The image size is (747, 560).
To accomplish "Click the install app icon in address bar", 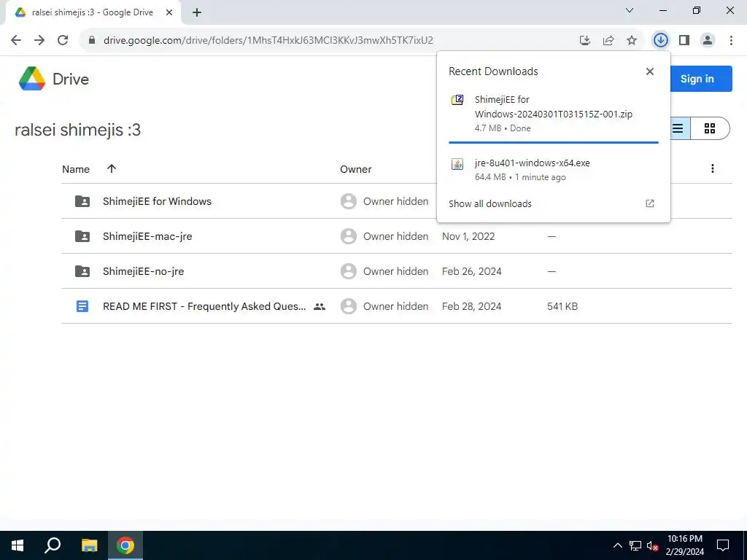I will tap(585, 41).
